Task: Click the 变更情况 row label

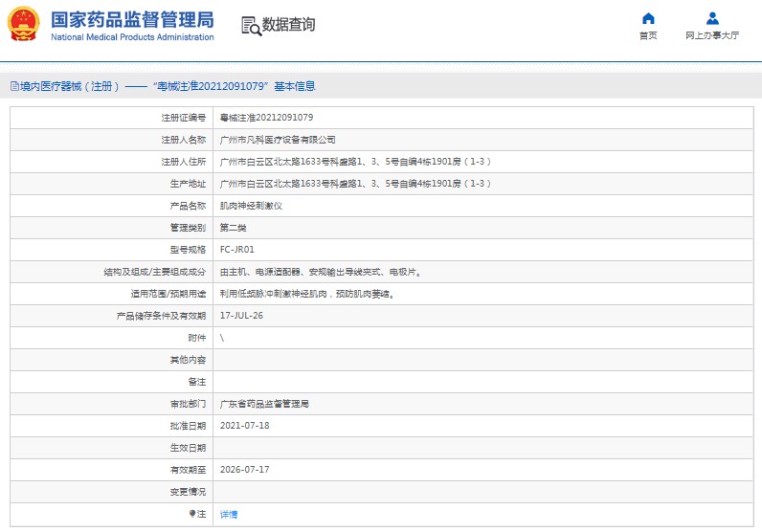Action: 188,492
